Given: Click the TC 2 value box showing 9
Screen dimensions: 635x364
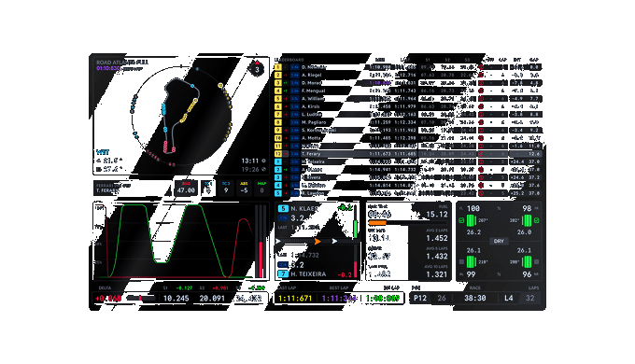Looking at the screenshot, I should coord(226,188).
